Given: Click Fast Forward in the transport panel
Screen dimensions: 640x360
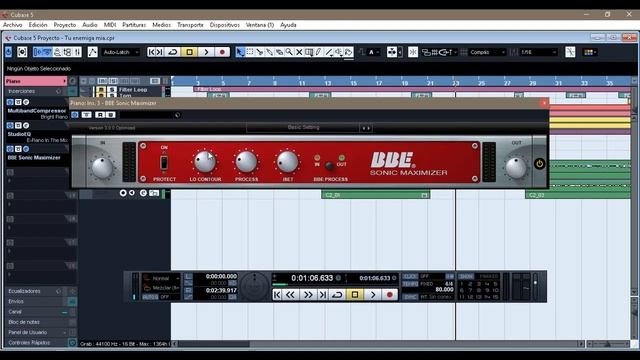Looking at the screenshot, I should coord(308,295).
